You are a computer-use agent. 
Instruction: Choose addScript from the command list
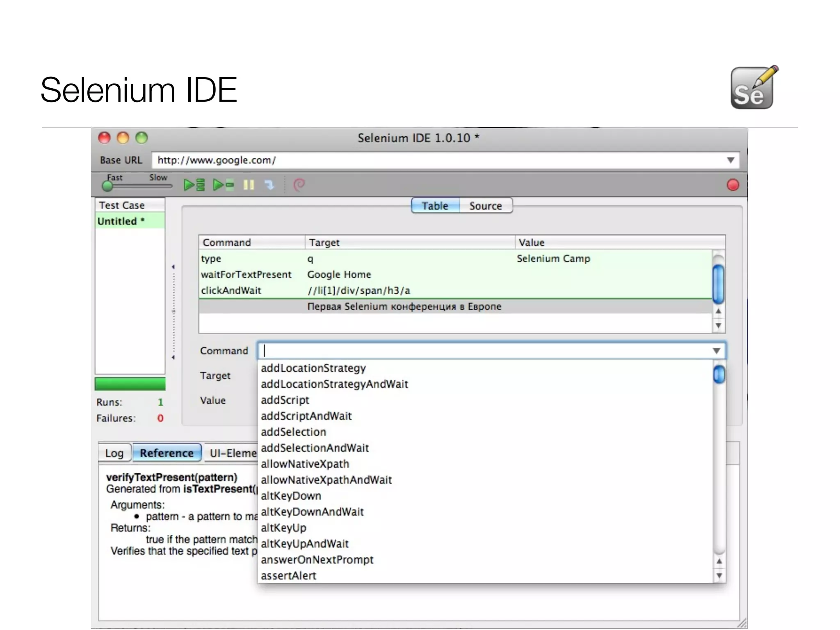[485, 400]
